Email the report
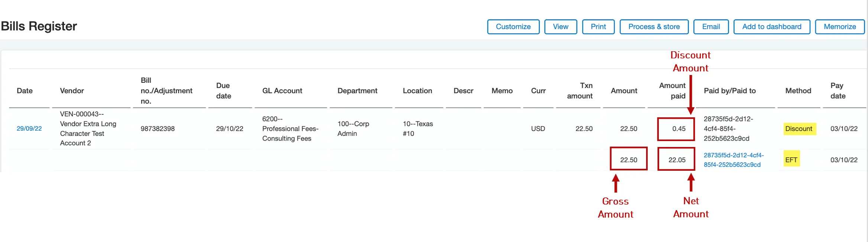 [x=711, y=27]
